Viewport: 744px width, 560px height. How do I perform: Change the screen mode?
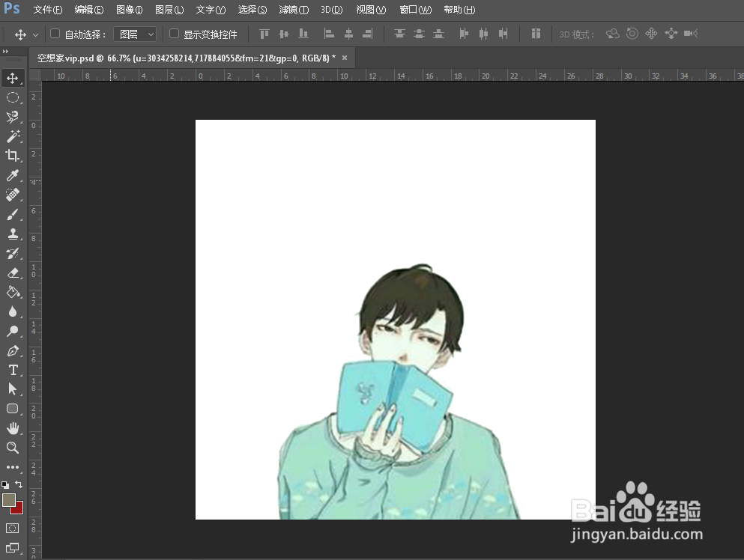click(12, 548)
